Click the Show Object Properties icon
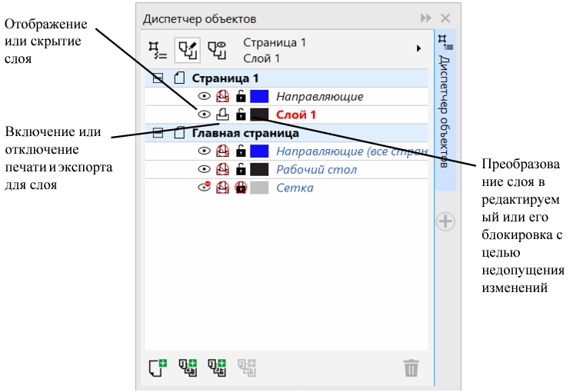The height and width of the screenshot is (392, 573). point(158,50)
